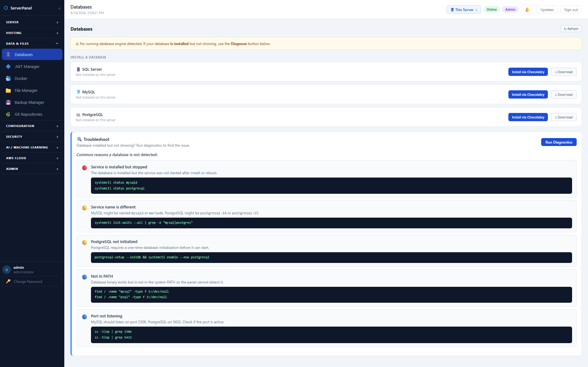Expand the CONFIGURATION section
The height and width of the screenshot is (367, 588).
click(32, 126)
